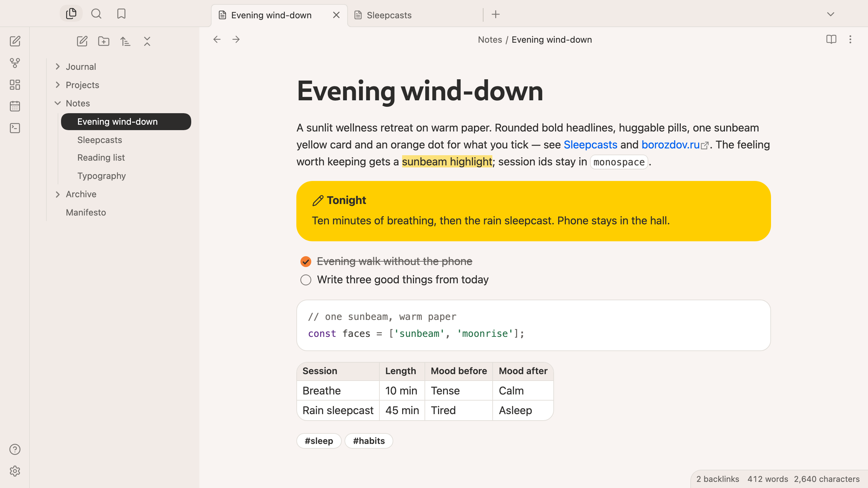Screen dimensions: 868x488
Task: Open settings gear icon
Action: coord(15,471)
